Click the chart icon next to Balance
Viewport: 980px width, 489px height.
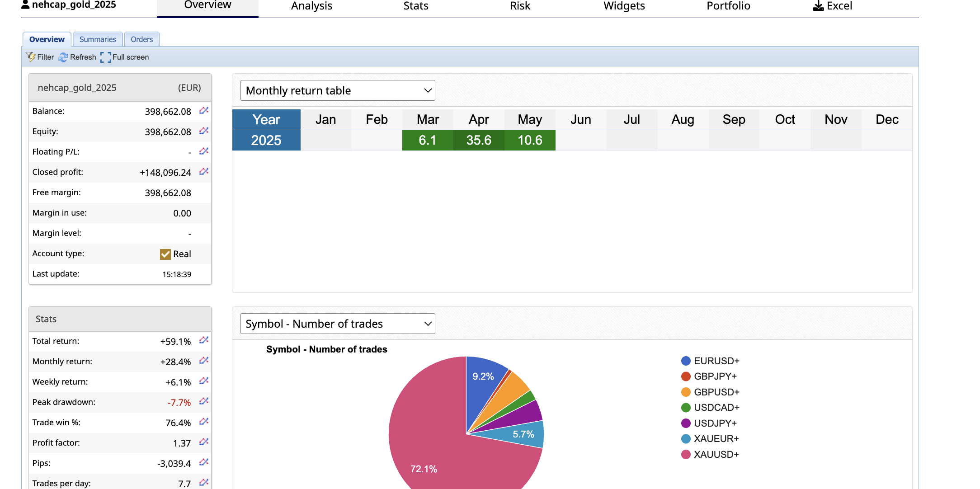point(204,111)
